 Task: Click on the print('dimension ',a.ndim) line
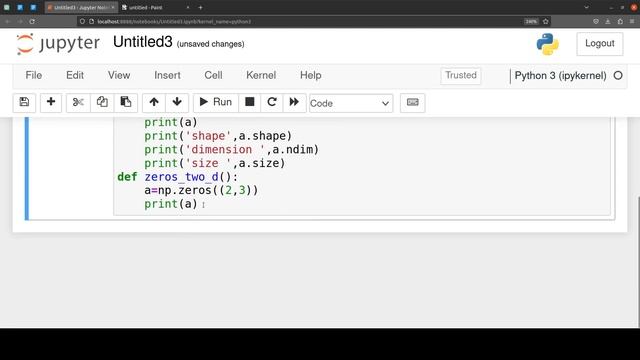pos(231,149)
